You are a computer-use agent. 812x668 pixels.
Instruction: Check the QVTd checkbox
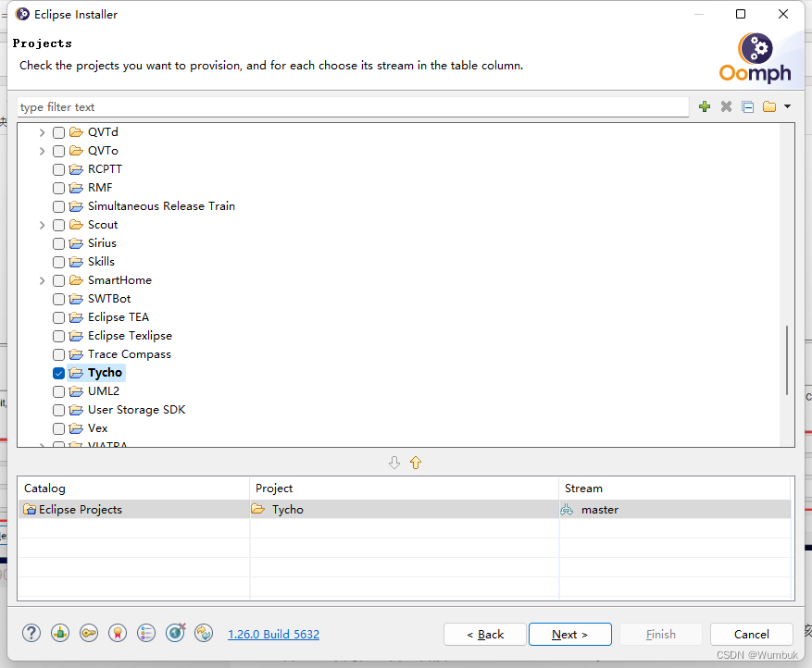(58, 132)
